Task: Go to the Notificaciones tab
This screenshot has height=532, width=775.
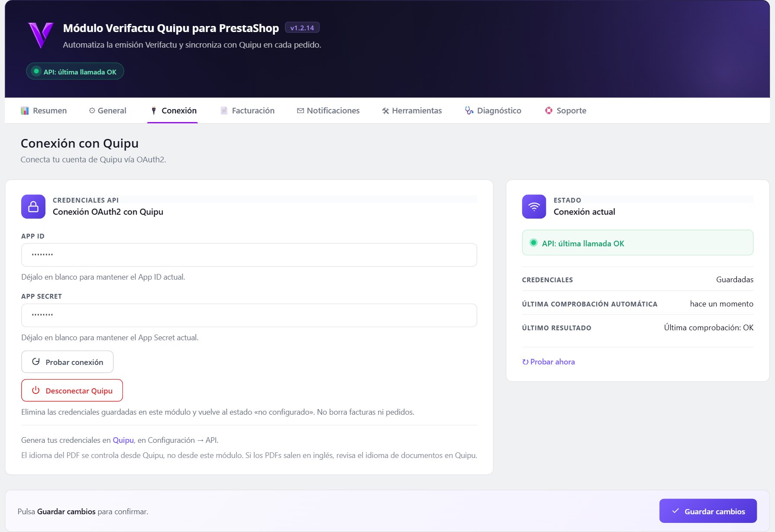Action: pyautogui.click(x=328, y=110)
